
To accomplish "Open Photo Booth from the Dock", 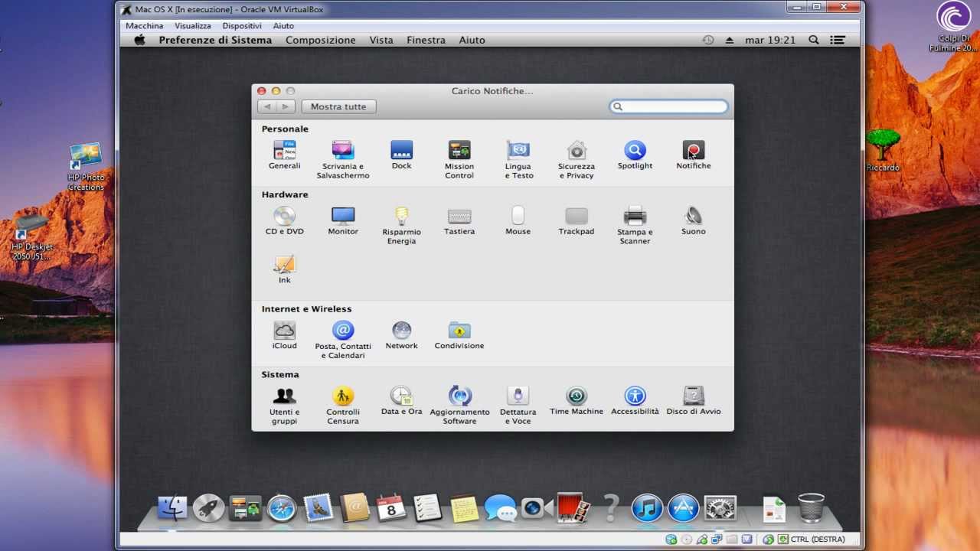I will pos(573,507).
